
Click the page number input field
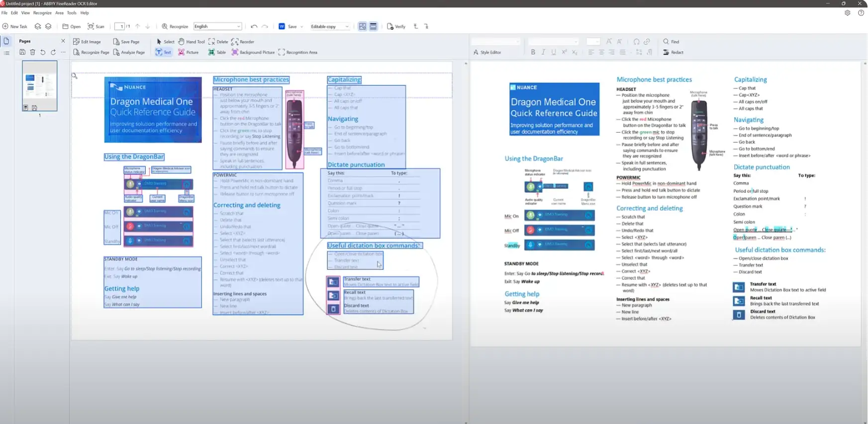(119, 26)
